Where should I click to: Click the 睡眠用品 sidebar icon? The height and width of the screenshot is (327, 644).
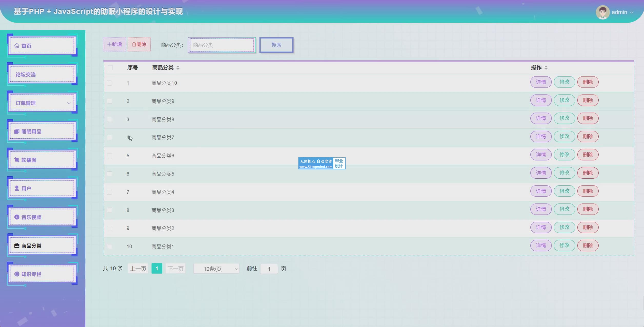click(17, 131)
